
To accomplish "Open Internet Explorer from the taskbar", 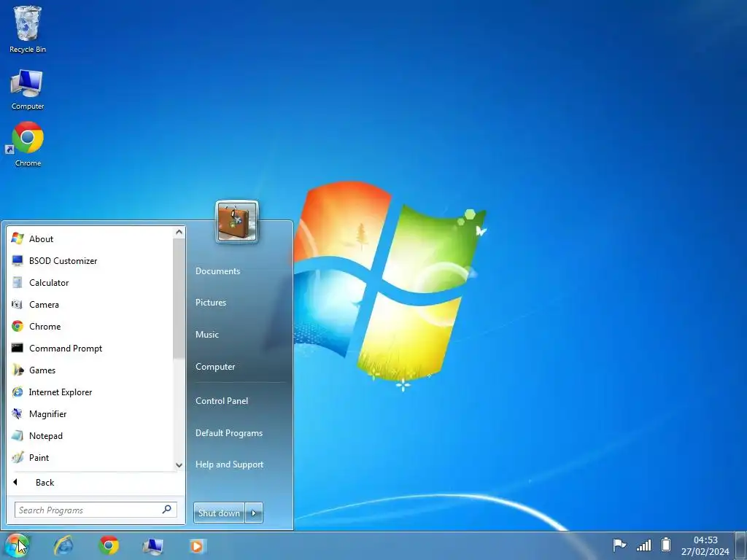I will 63,545.
